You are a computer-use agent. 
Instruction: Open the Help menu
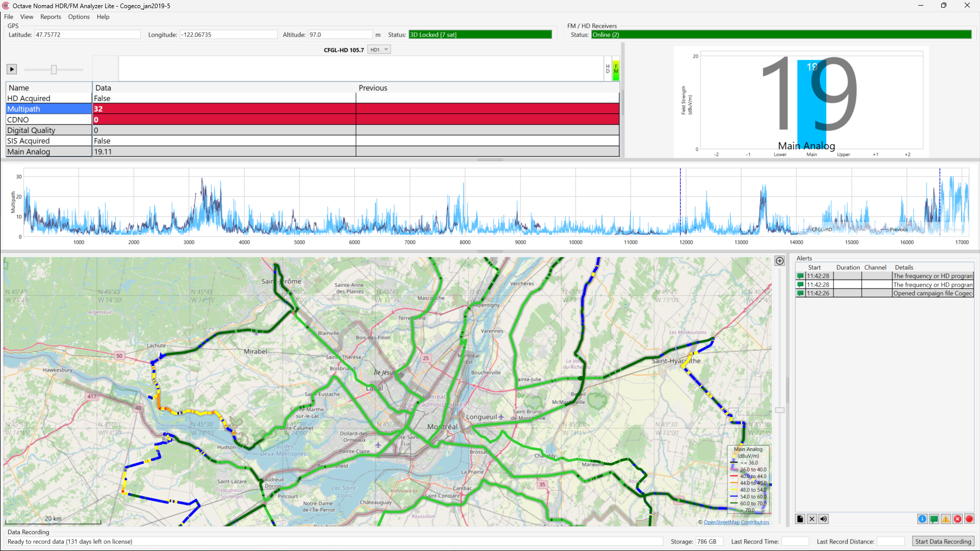(x=103, y=17)
